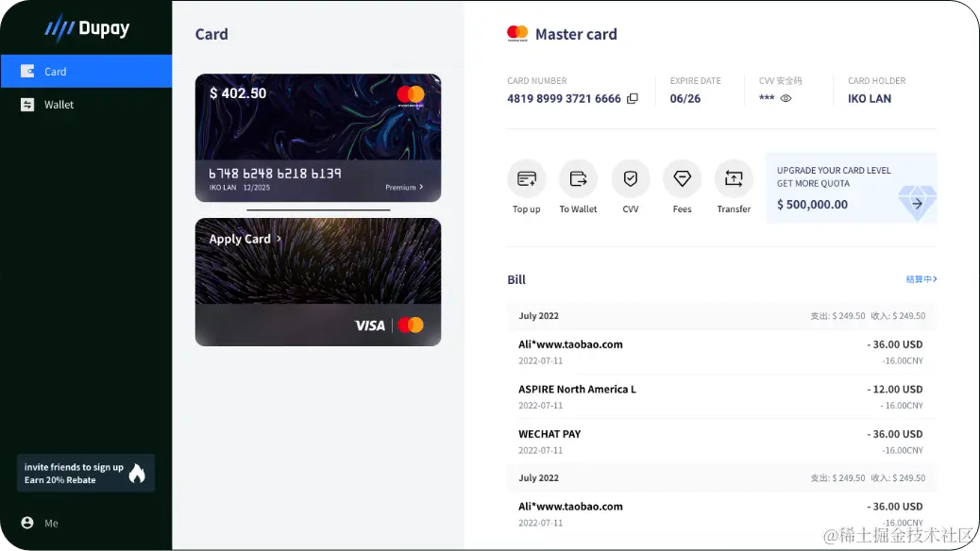The width and height of the screenshot is (980, 551).
Task: Open the WECHAT PAY transaction
Action: pos(721,441)
